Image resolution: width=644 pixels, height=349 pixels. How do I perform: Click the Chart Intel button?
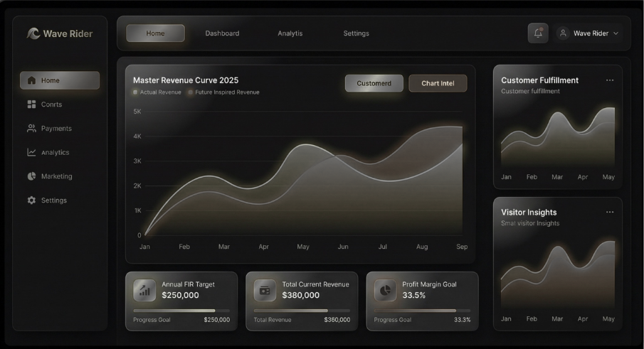pos(438,83)
